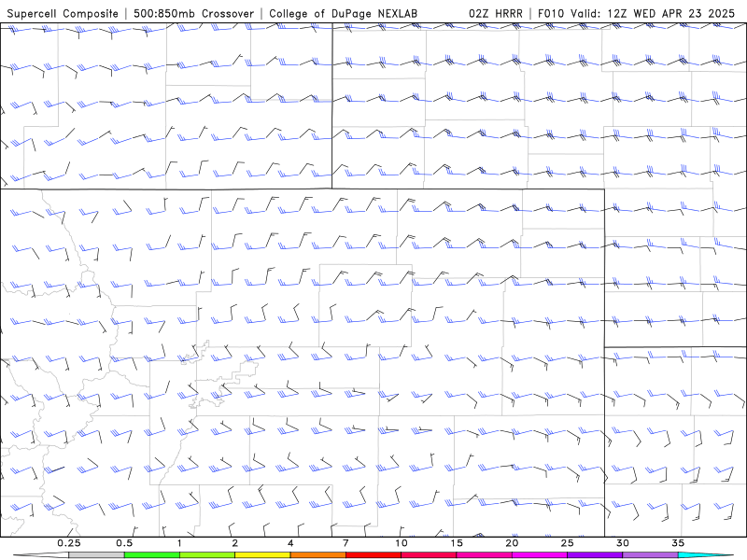Click the orange 4–7 colorbar segment

pyautogui.click(x=317, y=555)
